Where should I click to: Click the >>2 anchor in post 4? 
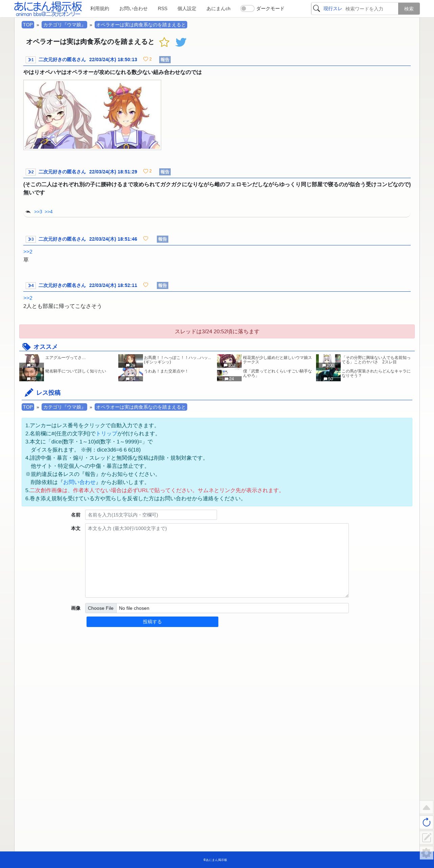point(28,298)
